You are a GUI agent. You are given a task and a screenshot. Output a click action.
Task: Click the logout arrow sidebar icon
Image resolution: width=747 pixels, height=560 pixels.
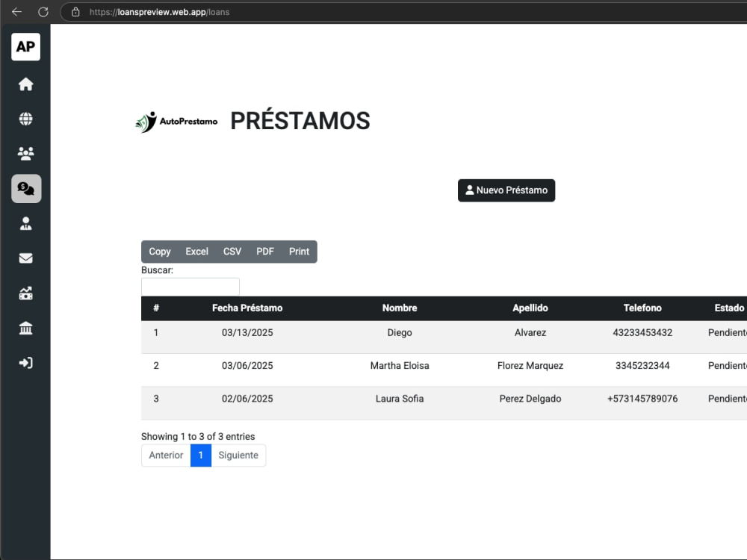[x=25, y=363]
